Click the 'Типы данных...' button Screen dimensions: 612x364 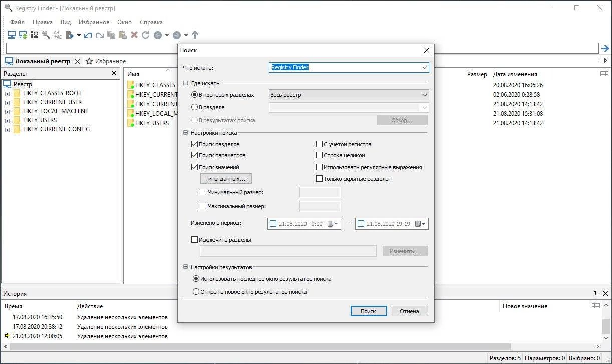tap(226, 179)
